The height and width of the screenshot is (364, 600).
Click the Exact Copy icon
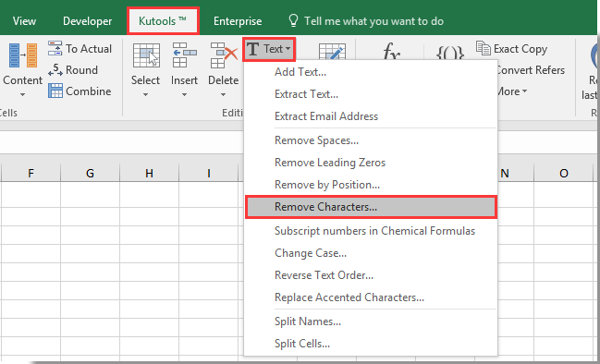[484, 49]
